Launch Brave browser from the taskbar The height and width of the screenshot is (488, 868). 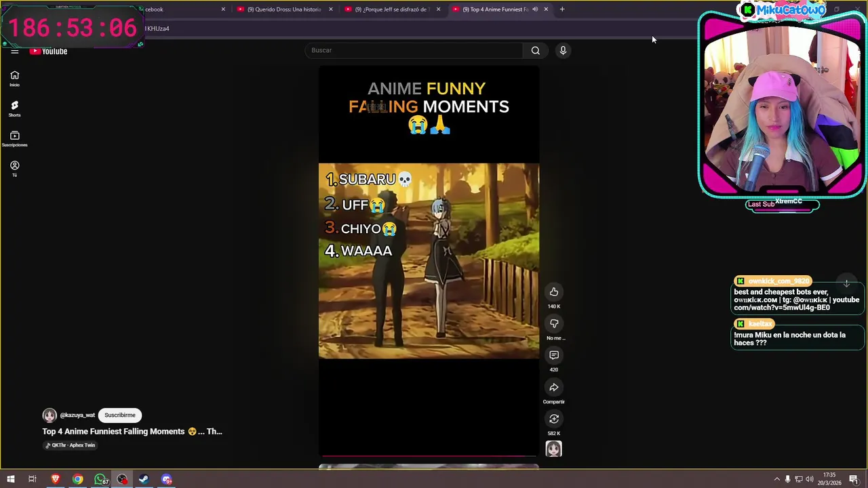56,479
